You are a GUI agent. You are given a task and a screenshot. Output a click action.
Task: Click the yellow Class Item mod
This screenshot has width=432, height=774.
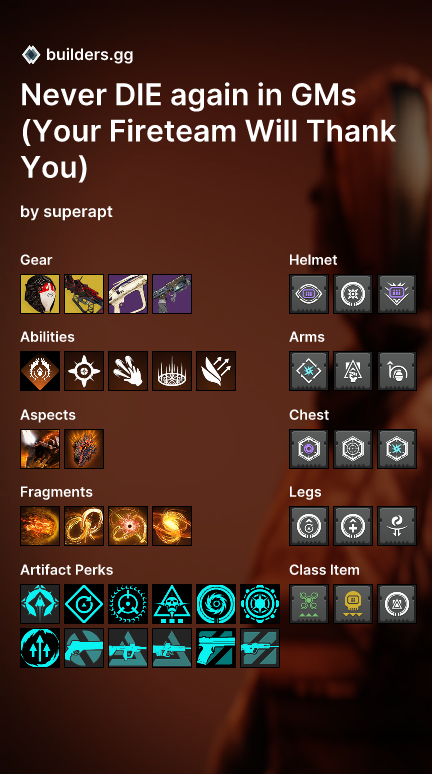coord(353,604)
